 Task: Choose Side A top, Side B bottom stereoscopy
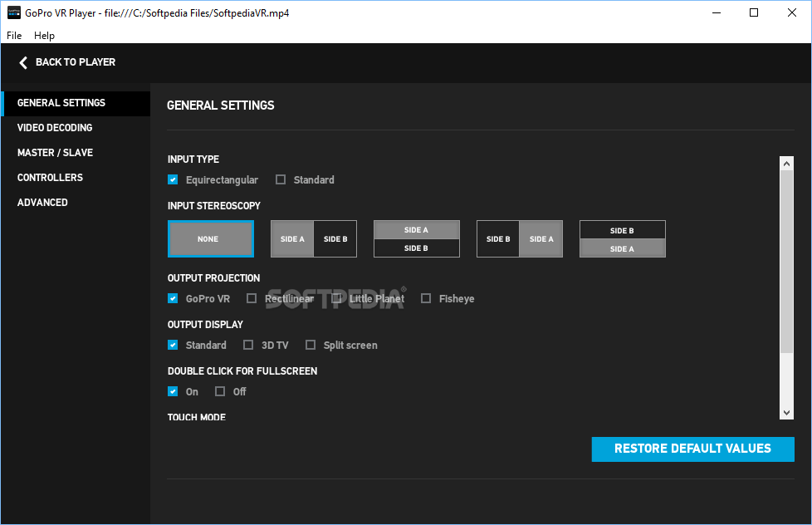point(417,239)
